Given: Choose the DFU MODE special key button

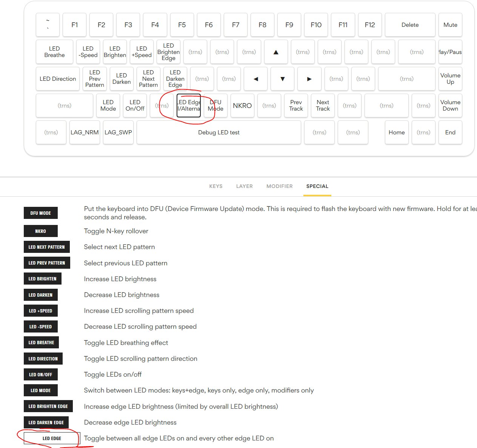Looking at the screenshot, I should [41, 213].
